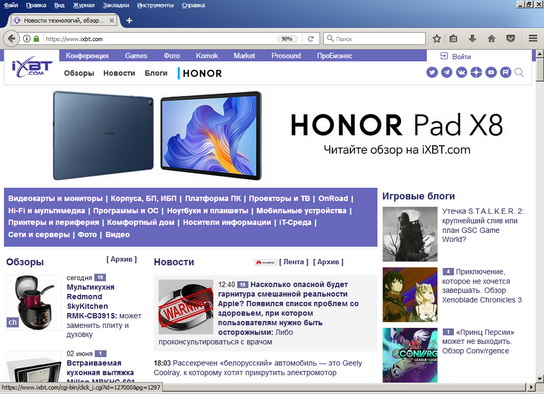Open the Правка menu
Image resolution: width=544 pixels, height=394 pixels.
(36, 6)
